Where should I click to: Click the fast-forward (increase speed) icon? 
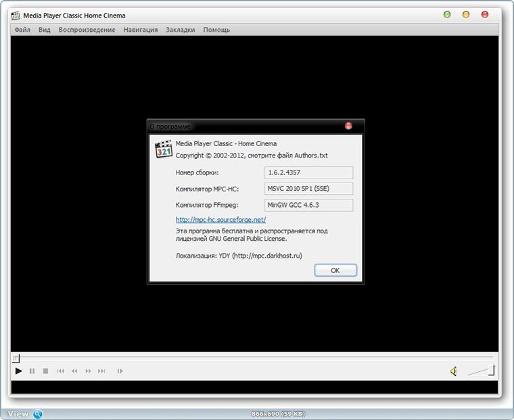pyautogui.click(x=88, y=371)
